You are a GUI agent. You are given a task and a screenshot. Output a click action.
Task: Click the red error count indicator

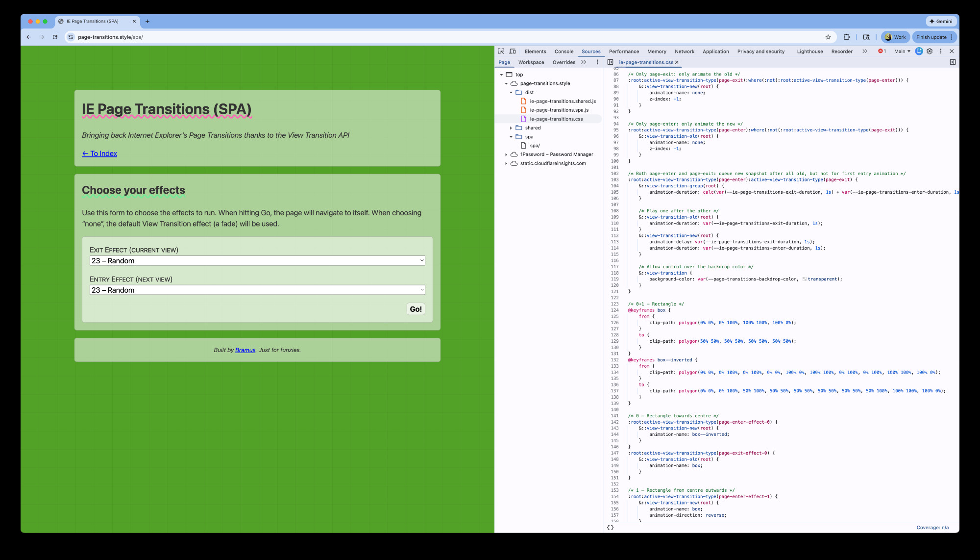click(x=882, y=51)
